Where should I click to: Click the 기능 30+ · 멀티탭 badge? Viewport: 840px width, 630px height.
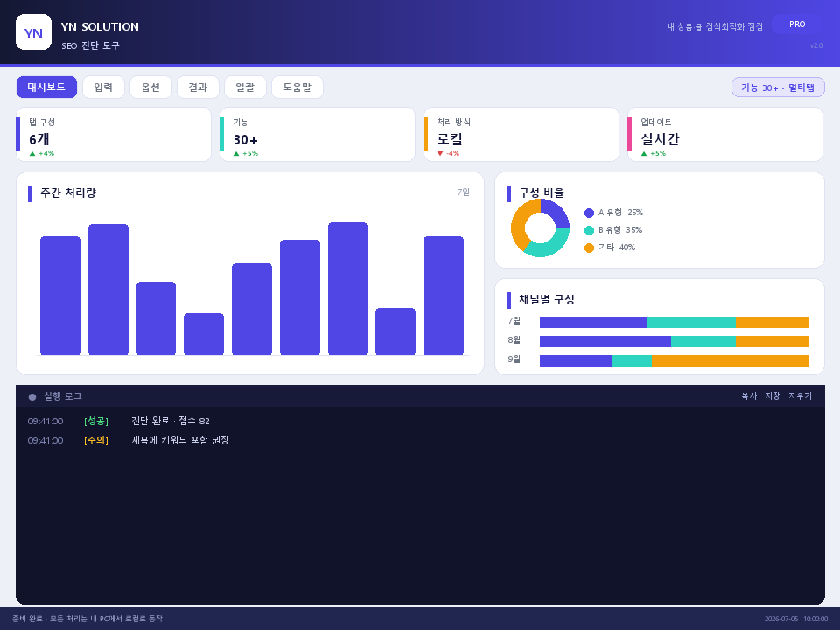click(x=778, y=87)
